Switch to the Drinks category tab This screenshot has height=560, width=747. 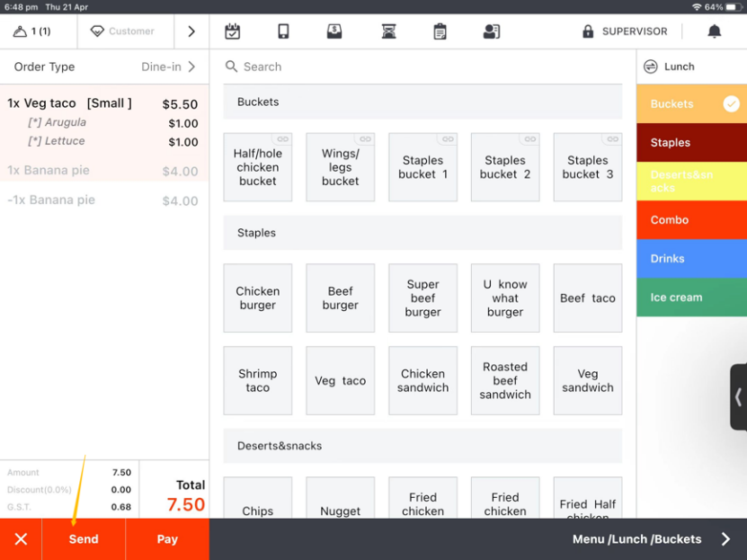click(x=691, y=259)
